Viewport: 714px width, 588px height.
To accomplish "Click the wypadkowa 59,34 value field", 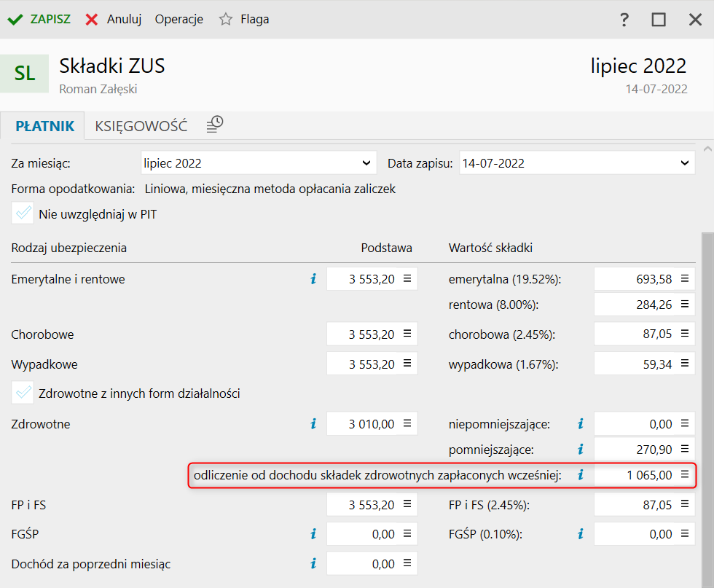I will [635, 364].
